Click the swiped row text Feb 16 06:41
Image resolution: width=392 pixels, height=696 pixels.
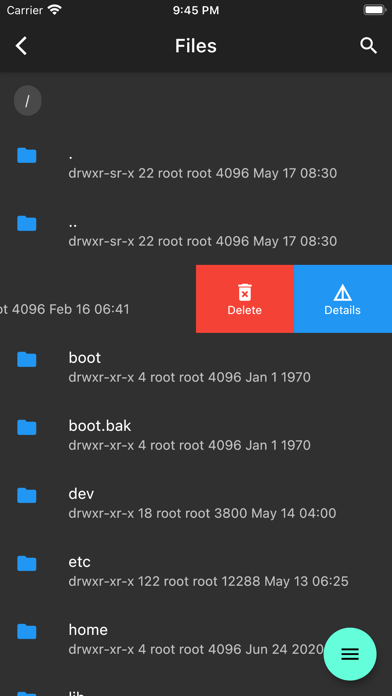pos(64,309)
